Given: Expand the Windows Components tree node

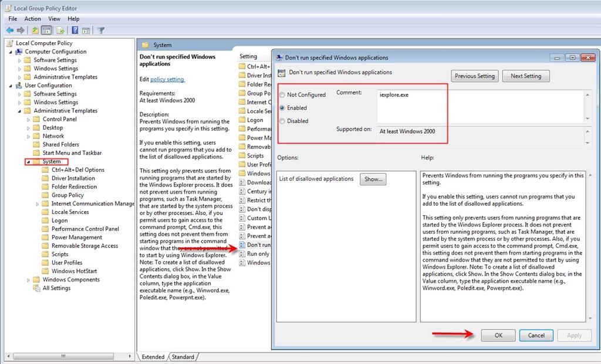Looking at the screenshot, I should click(28, 280).
